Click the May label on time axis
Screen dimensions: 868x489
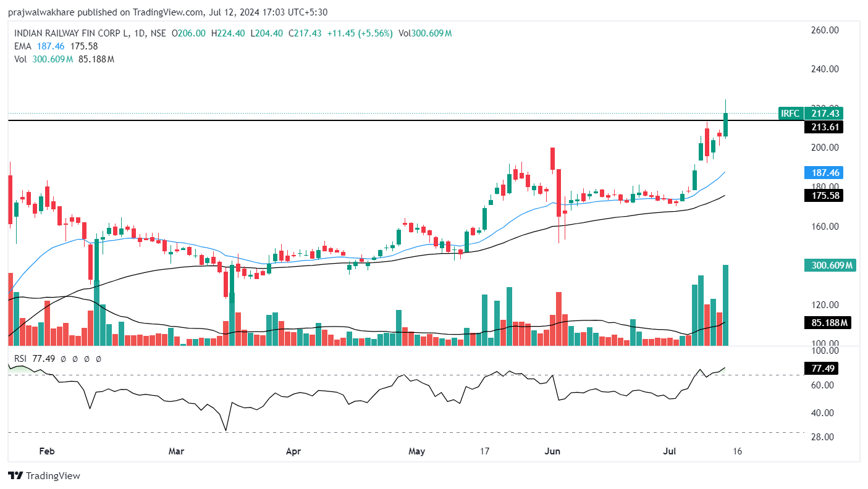417,451
